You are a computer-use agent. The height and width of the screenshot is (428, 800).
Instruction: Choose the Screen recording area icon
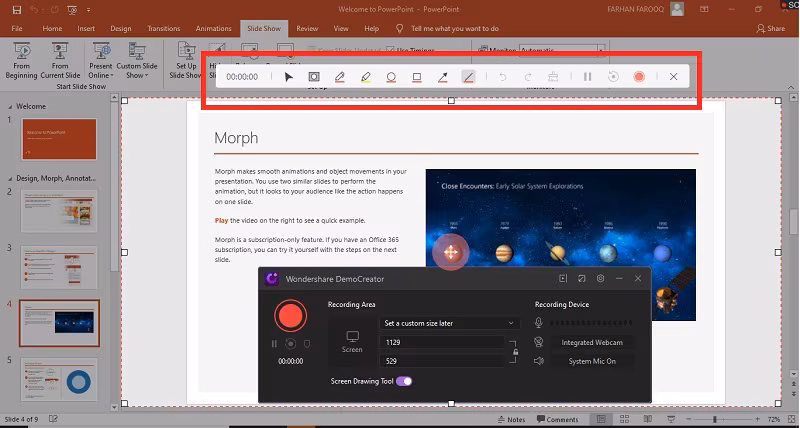pyautogui.click(x=352, y=342)
